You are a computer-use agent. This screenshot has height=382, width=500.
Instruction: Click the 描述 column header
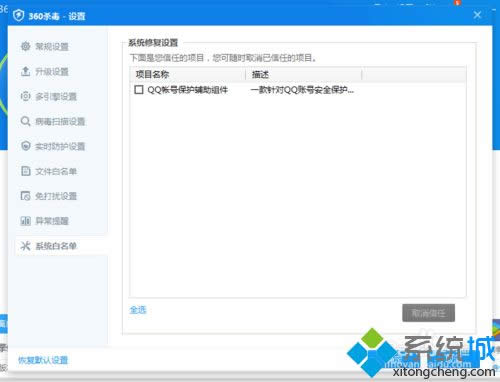304,74
